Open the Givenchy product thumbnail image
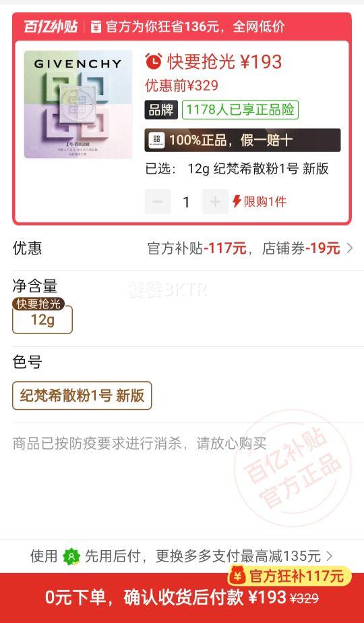 coord(78,105)
